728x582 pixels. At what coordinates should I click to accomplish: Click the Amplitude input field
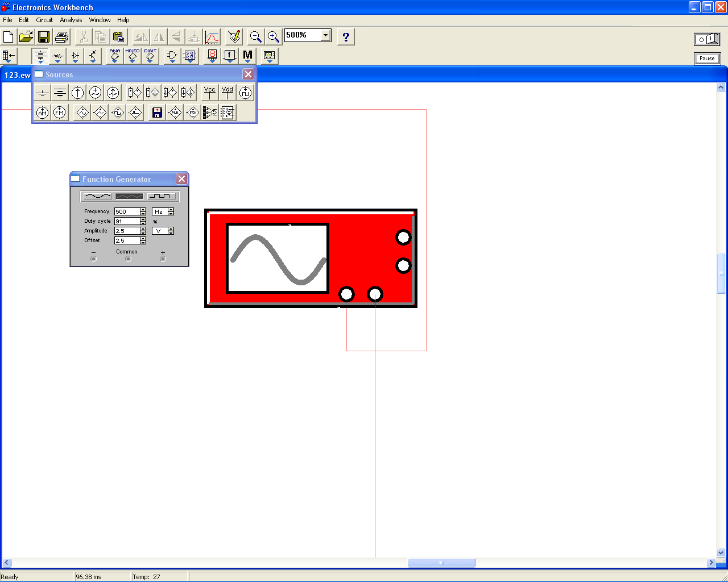[x=126, y=231]
